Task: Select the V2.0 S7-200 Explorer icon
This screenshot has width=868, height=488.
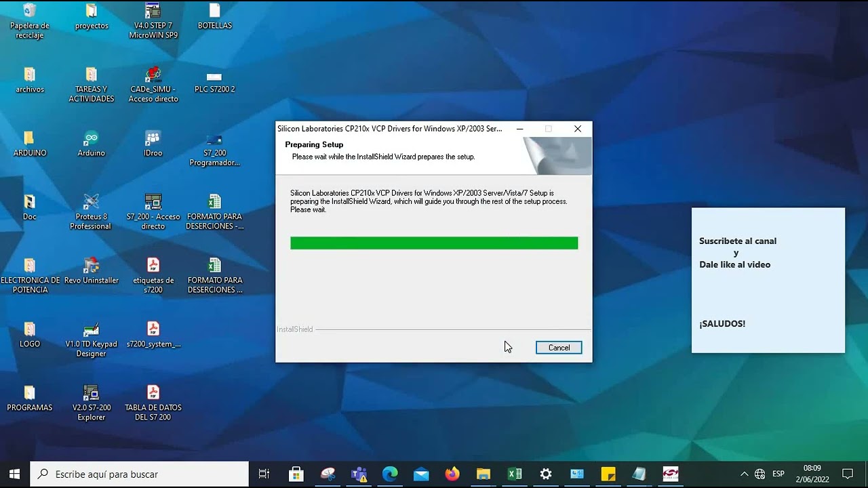Action: [92, 403]
